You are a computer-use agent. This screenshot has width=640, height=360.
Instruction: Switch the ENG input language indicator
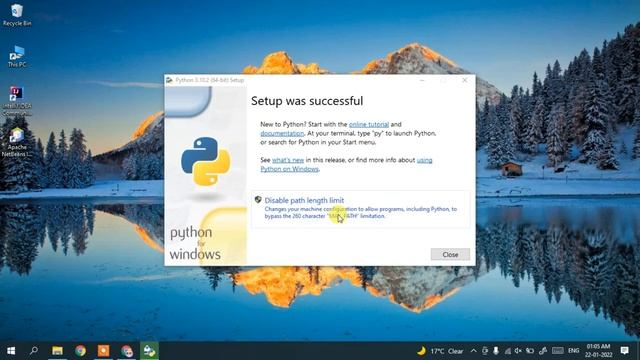[573, 351]
